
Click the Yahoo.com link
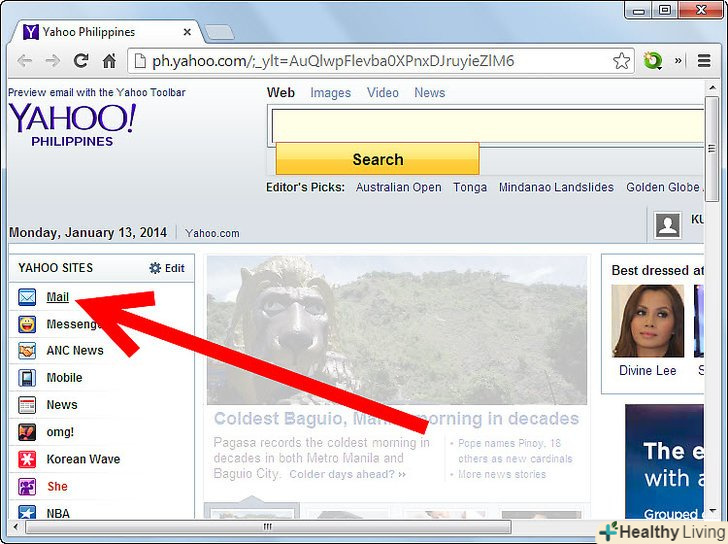pyautogui.click(x=212, y=233)
